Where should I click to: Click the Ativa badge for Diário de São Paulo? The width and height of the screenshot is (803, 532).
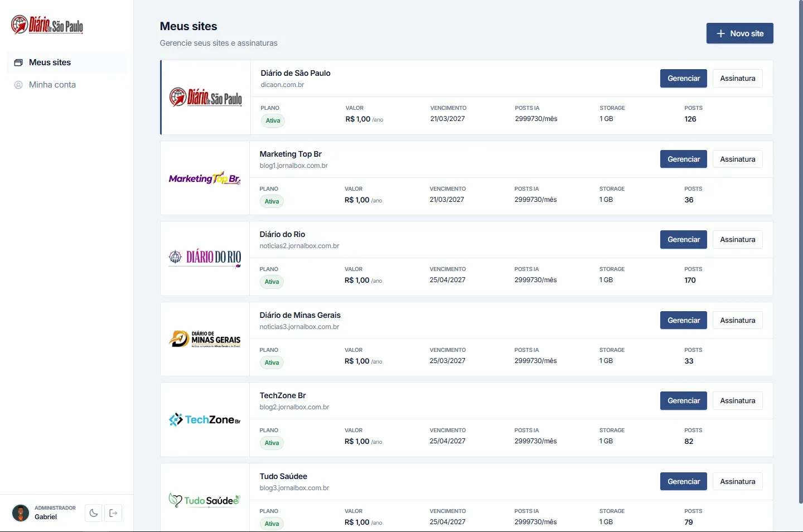(273, 120)
